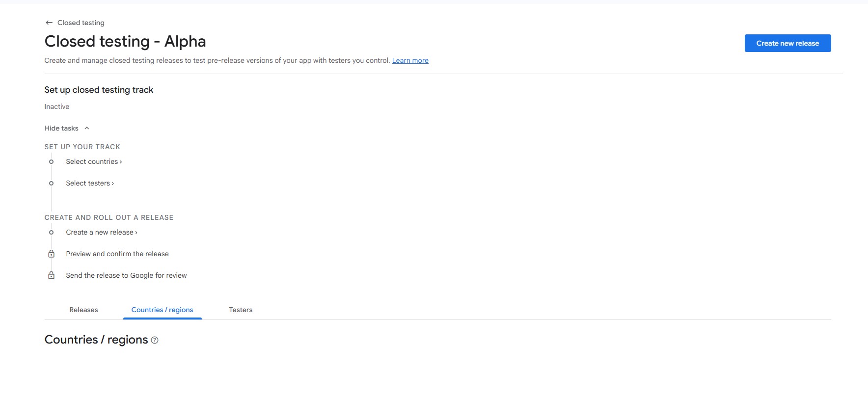Click the step circle beside Select testers

click(x=51, y=183)
